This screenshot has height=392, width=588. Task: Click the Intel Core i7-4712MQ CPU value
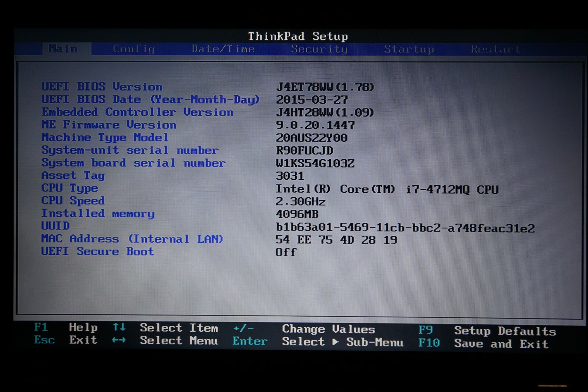387,189
